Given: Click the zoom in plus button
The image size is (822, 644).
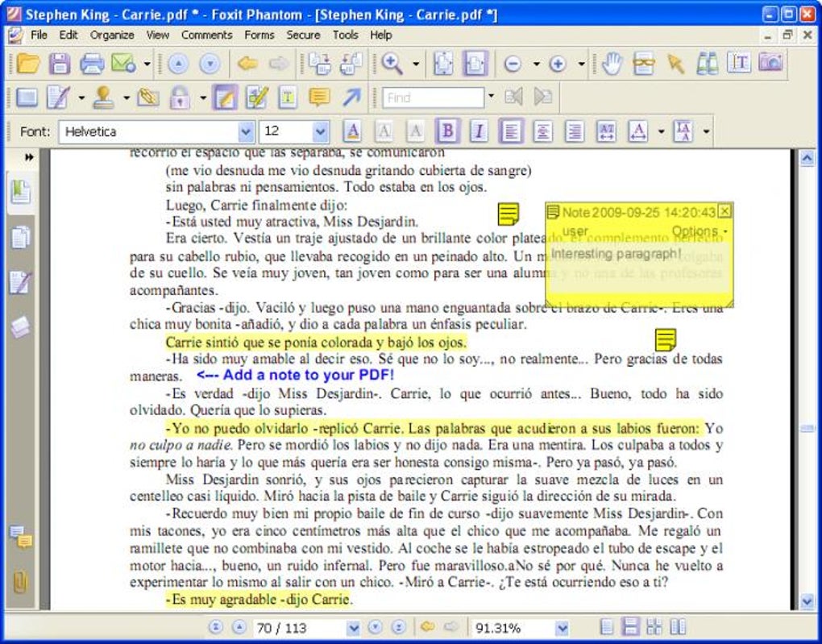Looking at the screenshot, I should 557,64.
